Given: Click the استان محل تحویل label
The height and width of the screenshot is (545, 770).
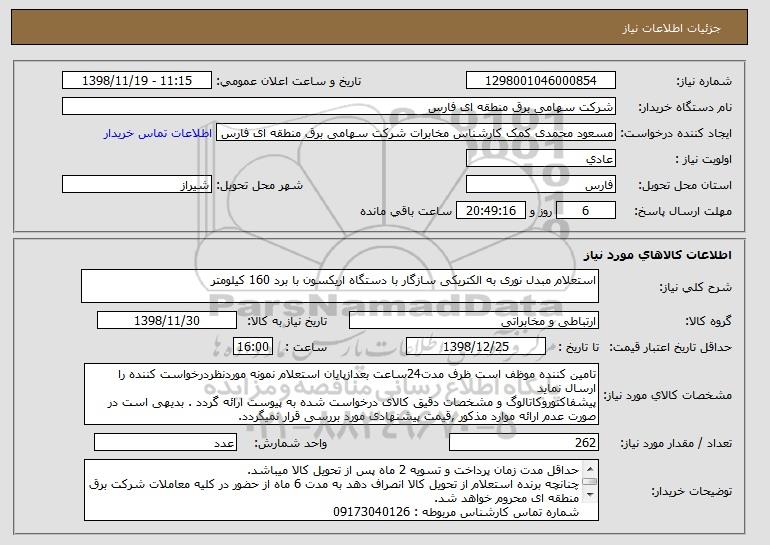Looking at the screenshot, I should tap(685, 186).
